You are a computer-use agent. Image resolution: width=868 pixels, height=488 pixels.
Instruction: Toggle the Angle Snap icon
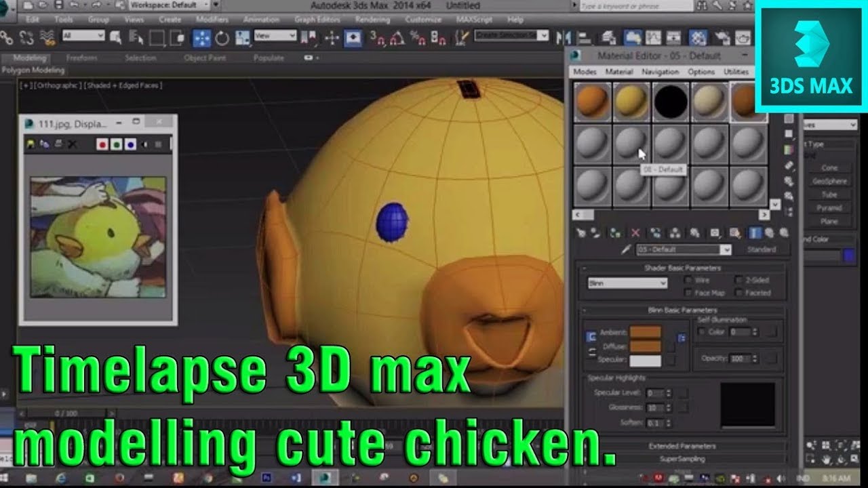(x=396, y=37)
